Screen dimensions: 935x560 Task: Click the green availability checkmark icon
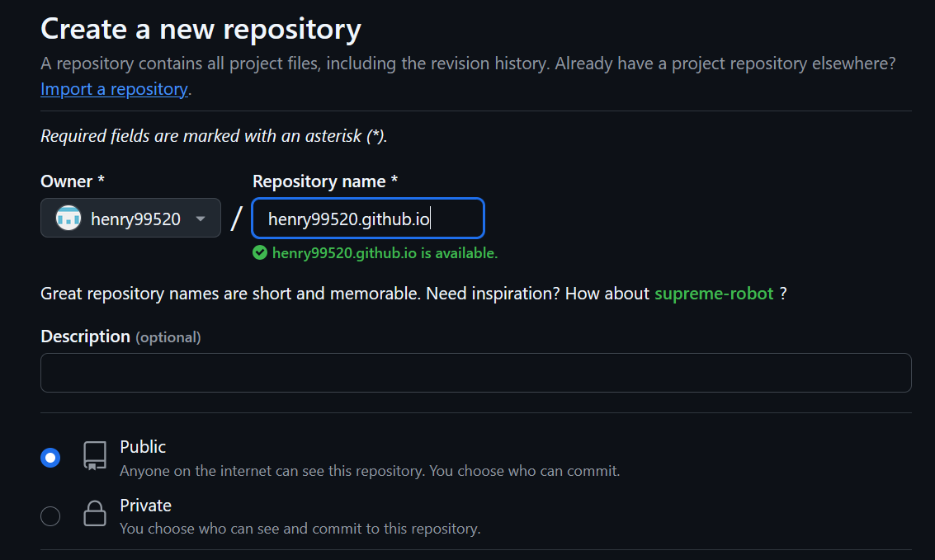click(x=260, y=253)
